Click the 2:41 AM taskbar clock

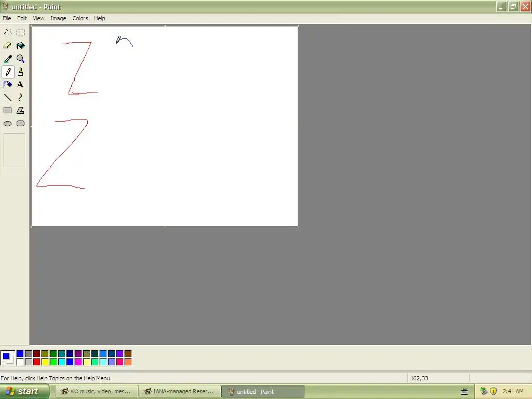pos(513,392)
